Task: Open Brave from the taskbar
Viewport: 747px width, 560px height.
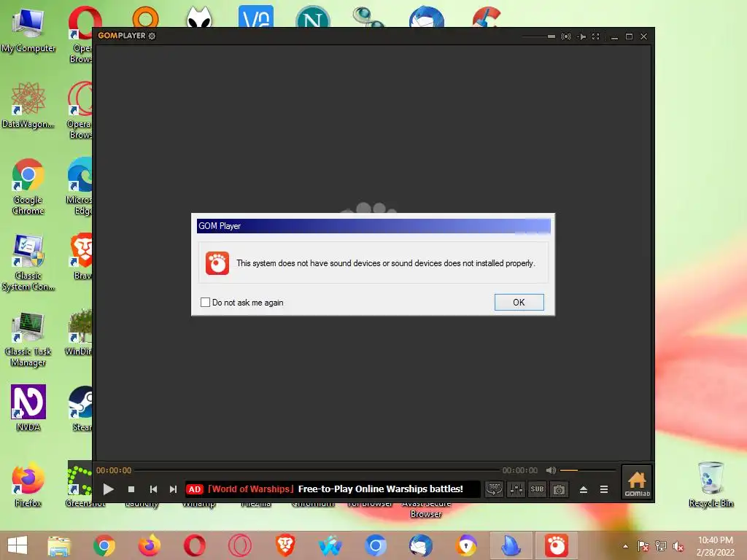Action: 285,545
